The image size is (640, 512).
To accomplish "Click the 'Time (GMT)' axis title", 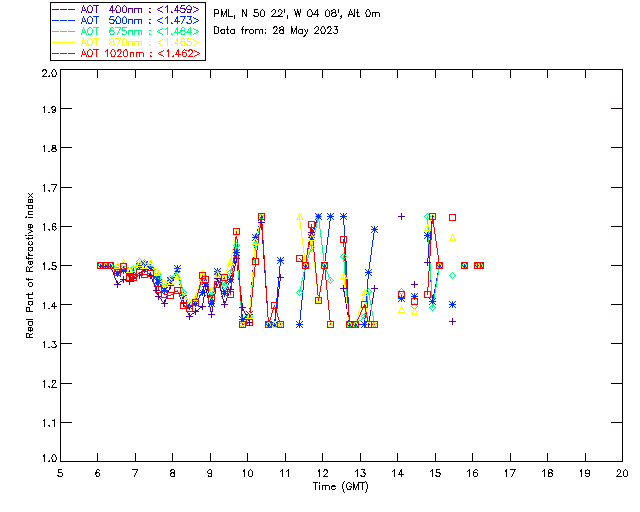I will pos(341,487).
